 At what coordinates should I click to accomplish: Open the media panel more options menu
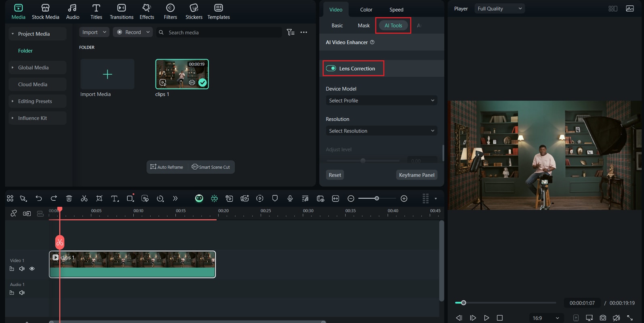(304, 32)
